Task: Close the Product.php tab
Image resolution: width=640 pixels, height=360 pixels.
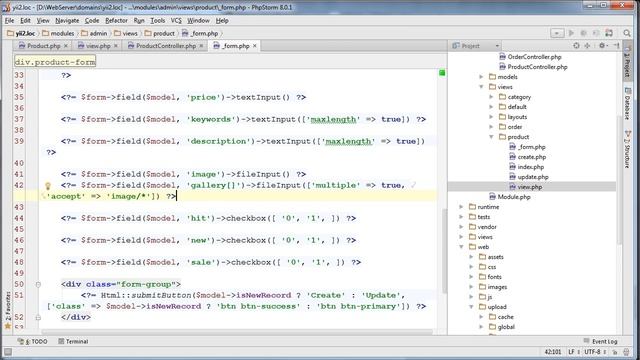Action: click(66, 46)
